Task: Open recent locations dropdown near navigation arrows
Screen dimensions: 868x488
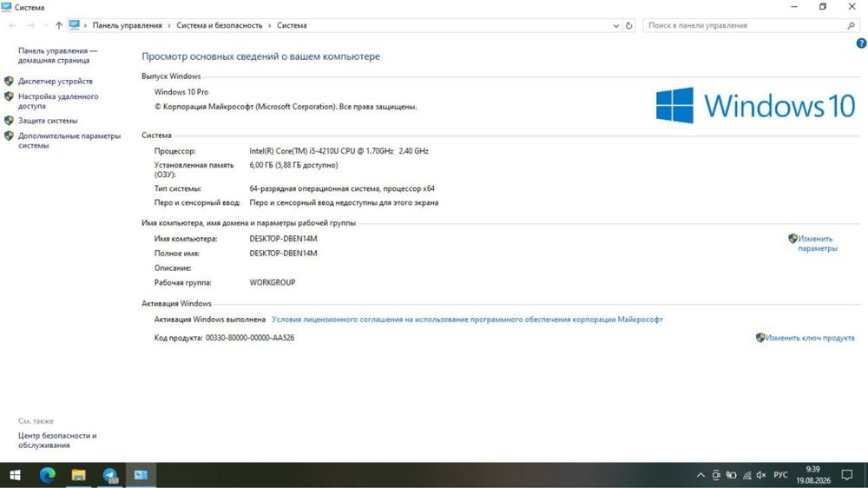Action: tap(45, 25)
